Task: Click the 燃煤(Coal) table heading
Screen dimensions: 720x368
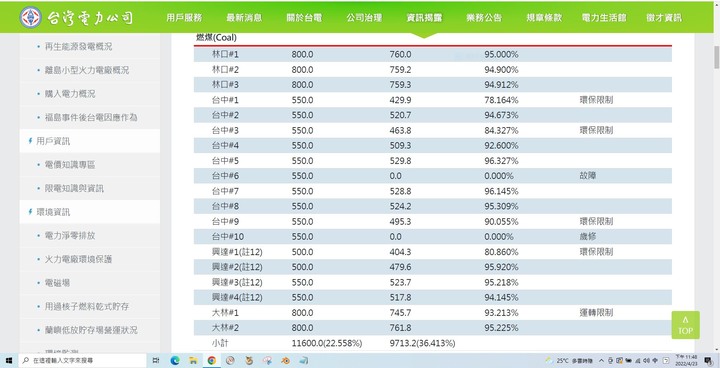Action: pyautogui.click(x=216, y=38)
